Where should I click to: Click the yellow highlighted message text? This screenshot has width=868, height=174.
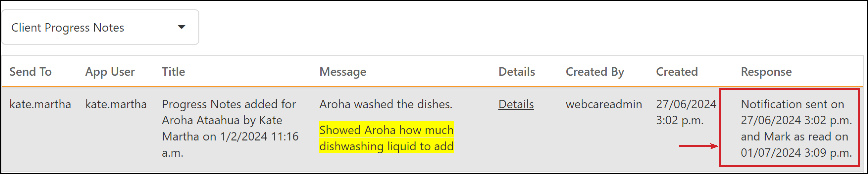pyautogui.click(x=387, y=138)
